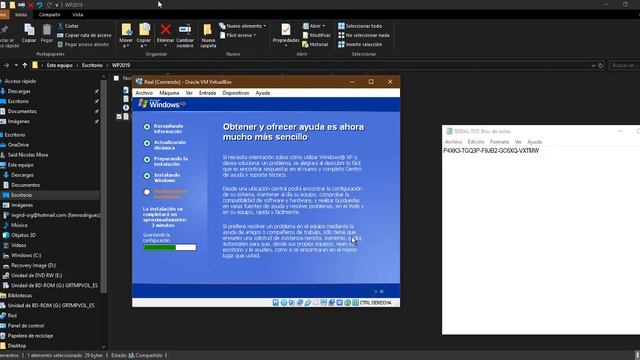Click Pegar acceso directo
Viewport: 640px width, 360px height.
(x=83, y=44)
